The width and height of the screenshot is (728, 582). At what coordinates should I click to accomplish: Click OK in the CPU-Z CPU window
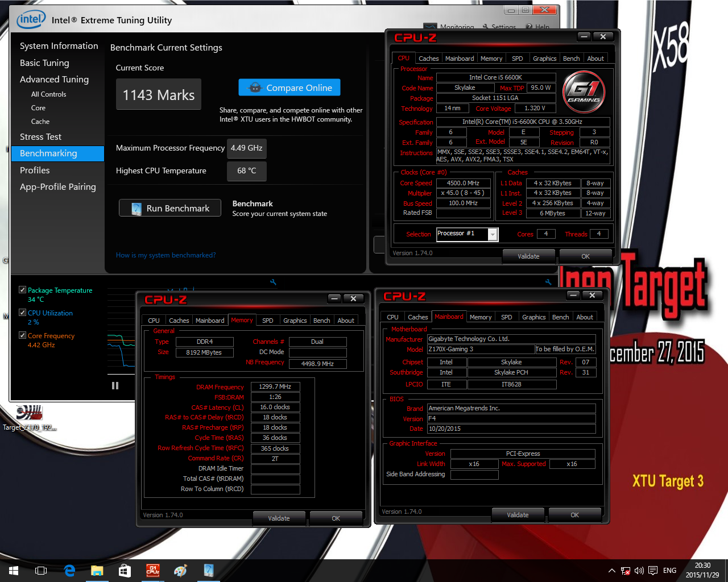pos(585,256)
